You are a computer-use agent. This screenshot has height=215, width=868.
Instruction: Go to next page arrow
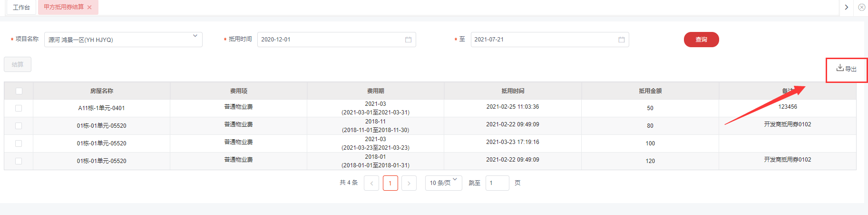coord(409,183)
